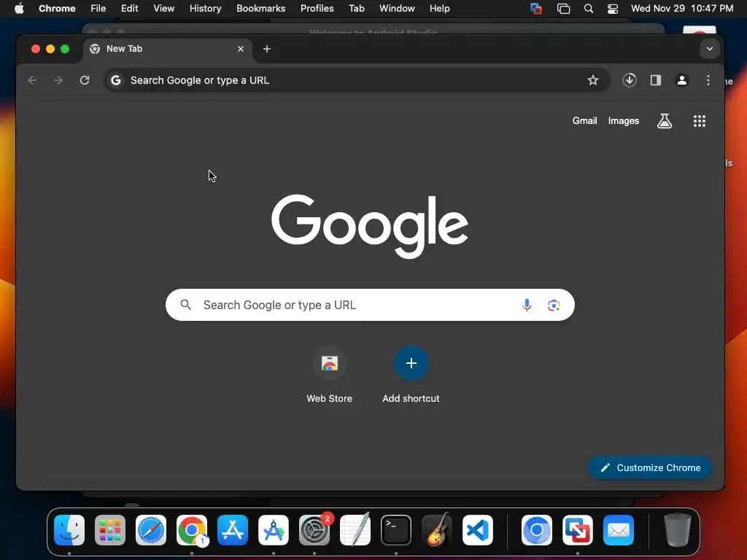Viewport: 747px width, 560px height.
Task: Open App Store from the Dock
Action: tap(233, 530)
